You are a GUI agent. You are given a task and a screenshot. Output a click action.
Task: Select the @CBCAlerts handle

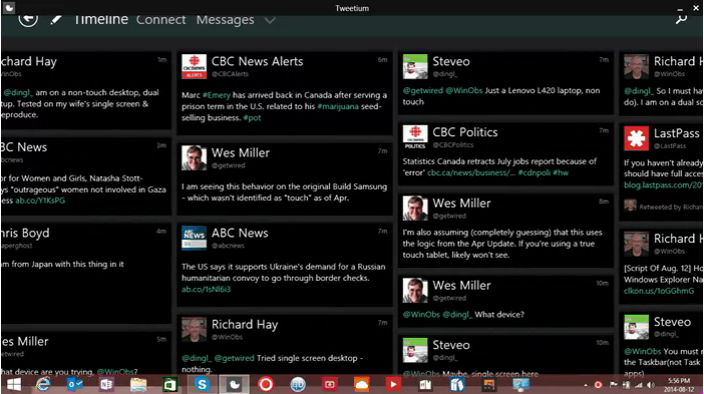tap(229, 74)
